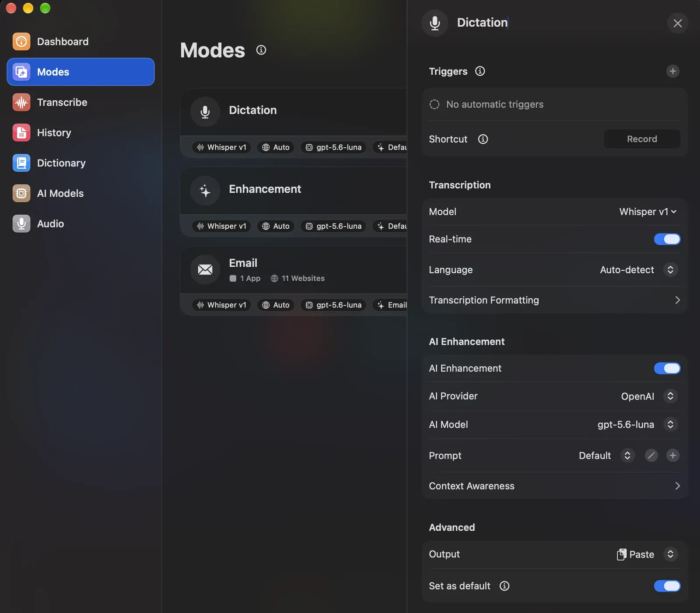Open the Audio sidebar section
The image size is (700, 613).
click(80, 223)
